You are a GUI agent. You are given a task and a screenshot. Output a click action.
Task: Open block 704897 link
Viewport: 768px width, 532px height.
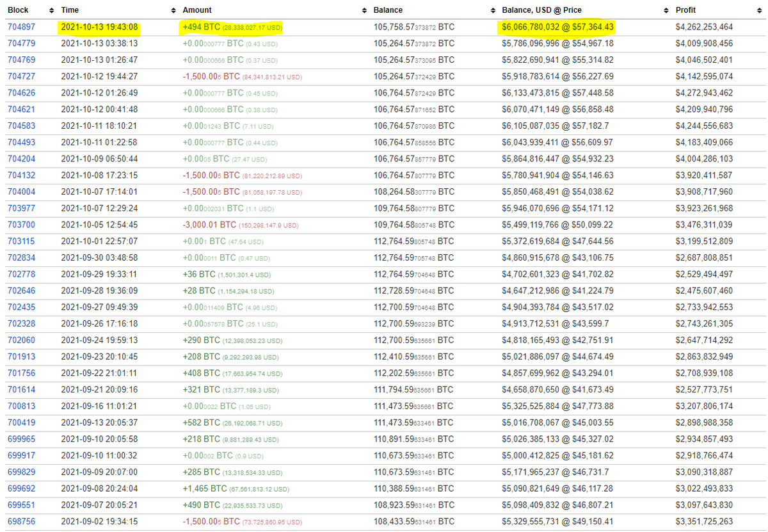[x=21, y=27]
